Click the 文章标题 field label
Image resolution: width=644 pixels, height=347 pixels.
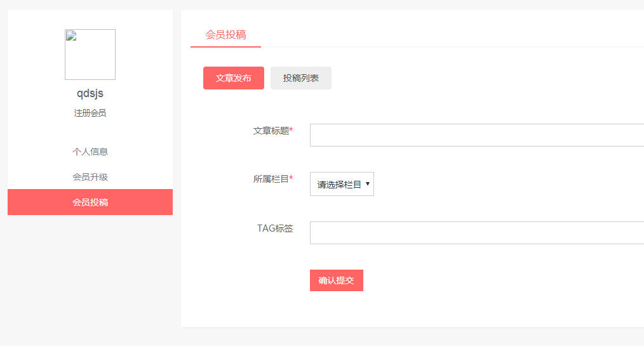(x=271, y=131)
